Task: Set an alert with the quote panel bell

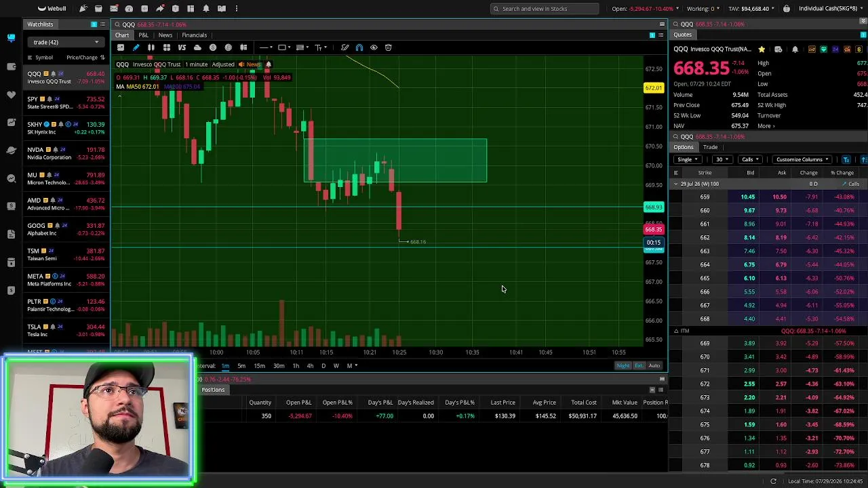Action: click(x=795, y=49)
